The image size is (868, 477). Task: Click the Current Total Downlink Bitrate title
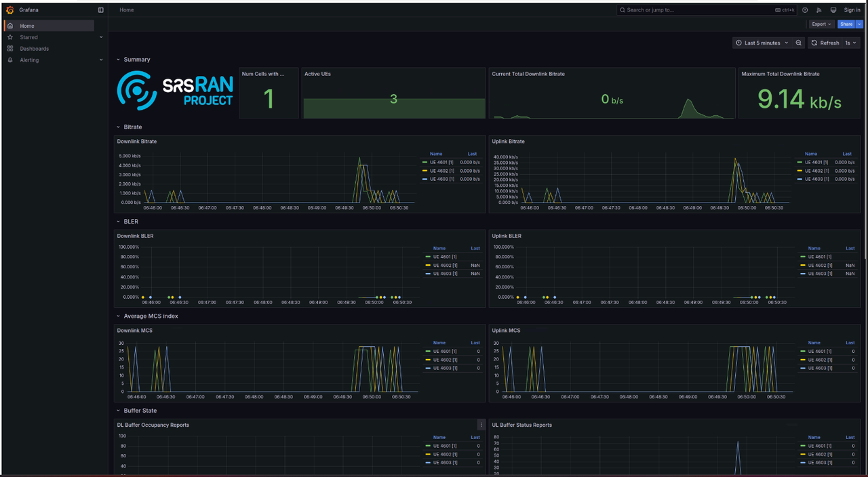coord(528,74)
